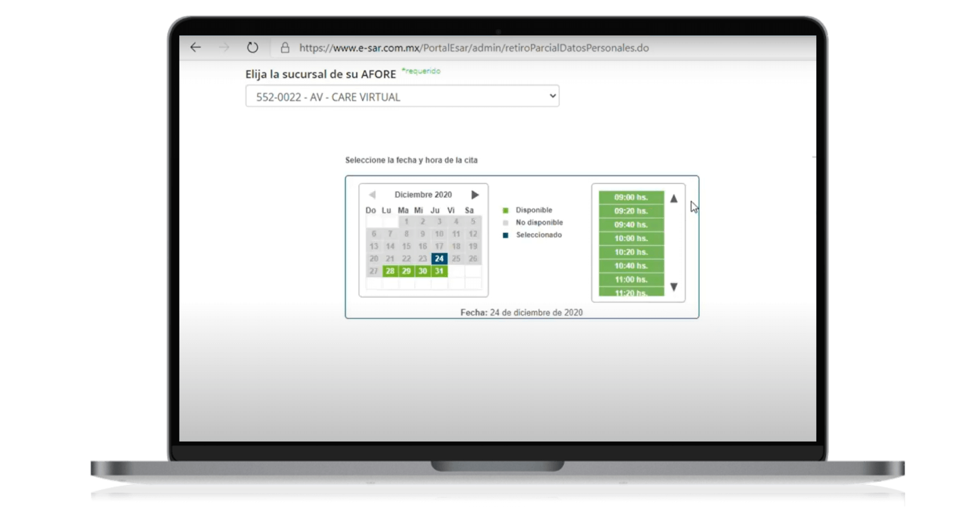Pick December 30 in the calendar
This screenshot has width=980, height=522.
(423, 271)
